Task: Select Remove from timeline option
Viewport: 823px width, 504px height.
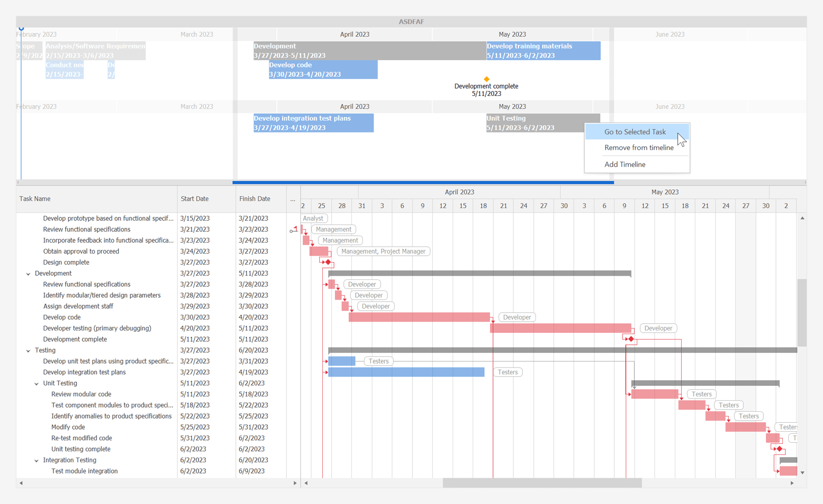Action: point(637,148)
